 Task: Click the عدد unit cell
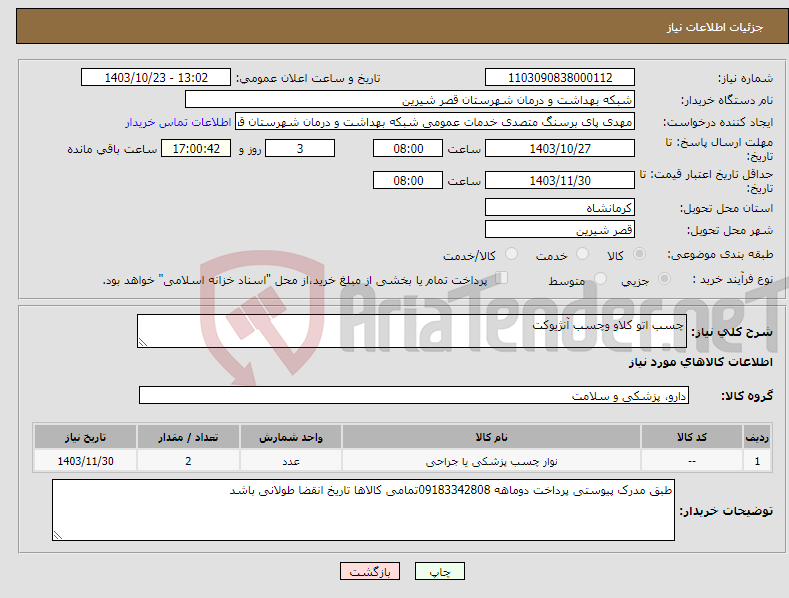point(291,461)
